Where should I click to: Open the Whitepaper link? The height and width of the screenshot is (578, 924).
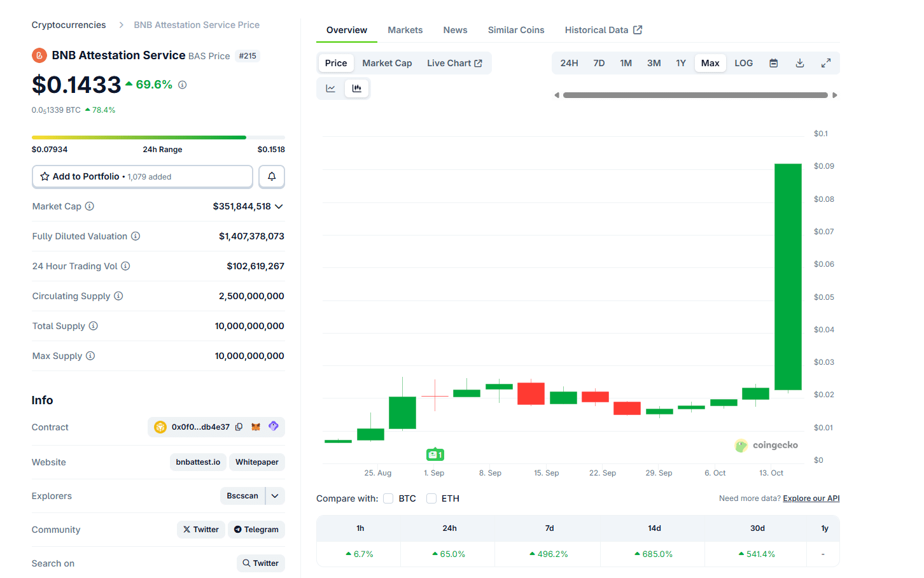pos(256,462)
